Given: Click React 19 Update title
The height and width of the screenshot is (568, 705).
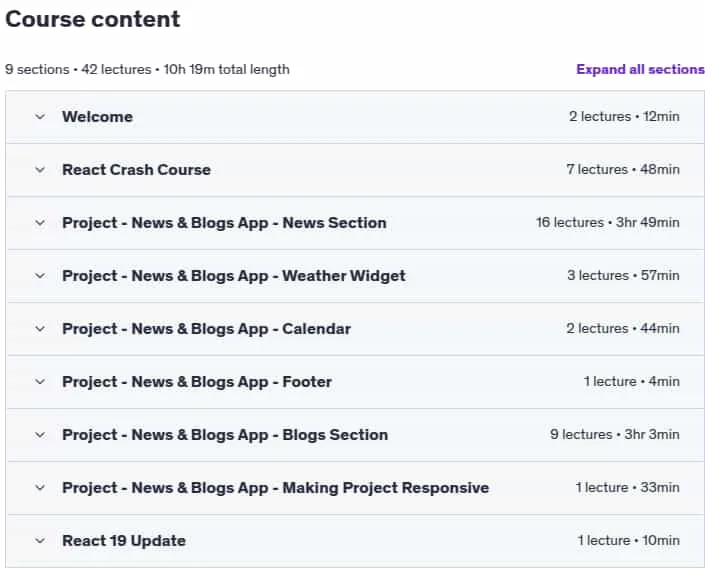Looking at the screenshot, I should tap(124, 541).
